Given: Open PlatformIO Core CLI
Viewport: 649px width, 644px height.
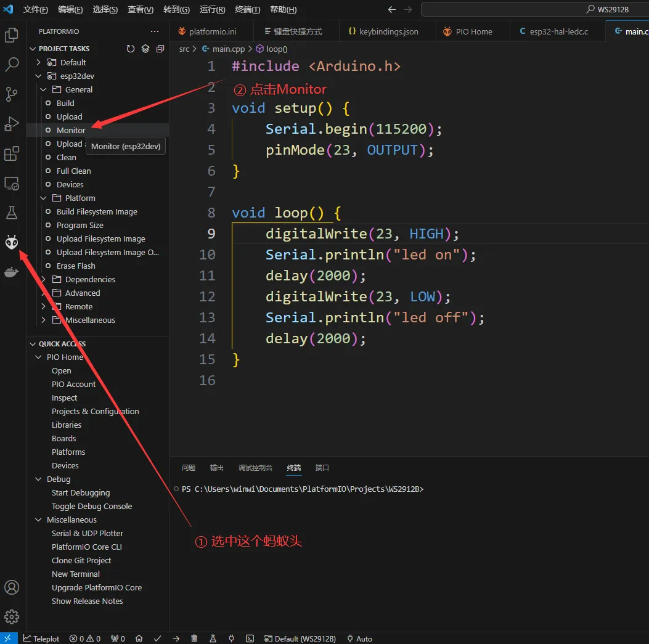Looking at the screenshot, I should pyautogui.click(x=86, y=547).
